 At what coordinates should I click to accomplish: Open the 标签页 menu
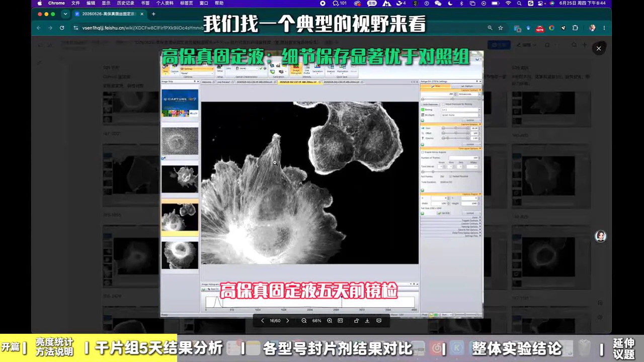(187, 3)
